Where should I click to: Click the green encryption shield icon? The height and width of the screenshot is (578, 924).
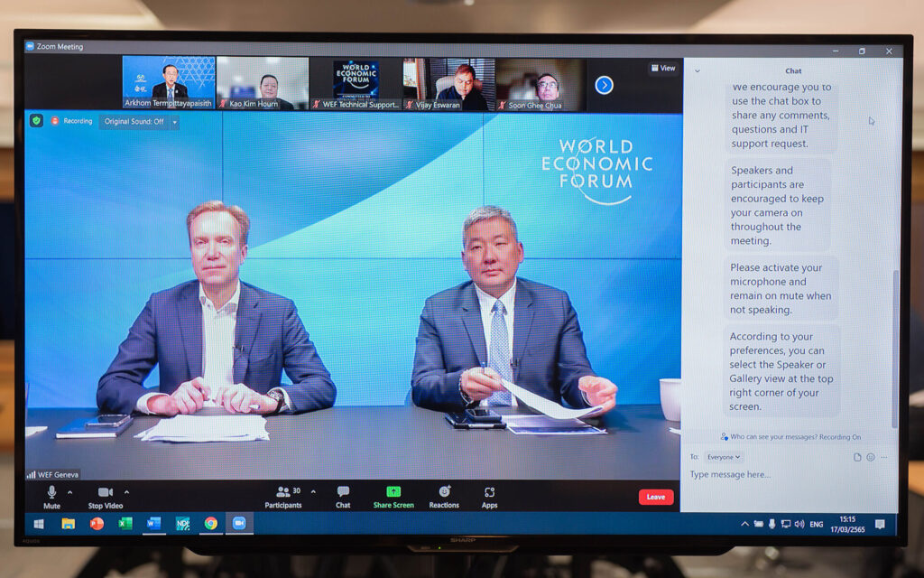36,121
